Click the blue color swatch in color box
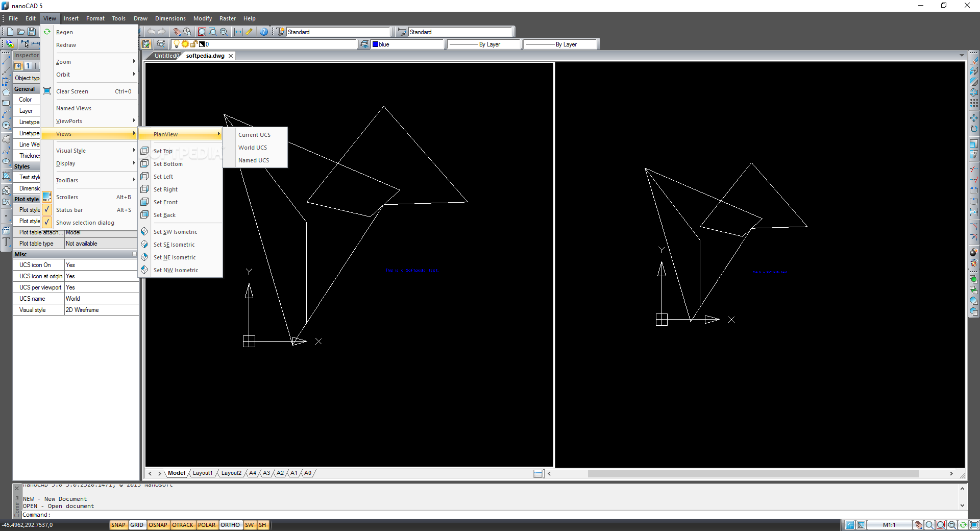The width and height of the screenshot is (980, 531). click(x=376, y=44)
